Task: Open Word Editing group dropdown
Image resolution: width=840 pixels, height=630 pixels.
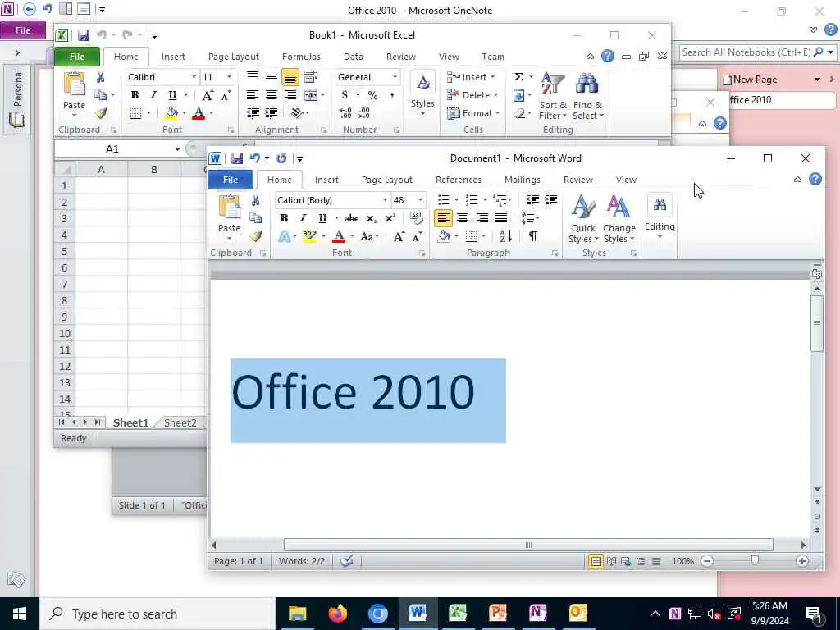Action: (x=660, y=218)
